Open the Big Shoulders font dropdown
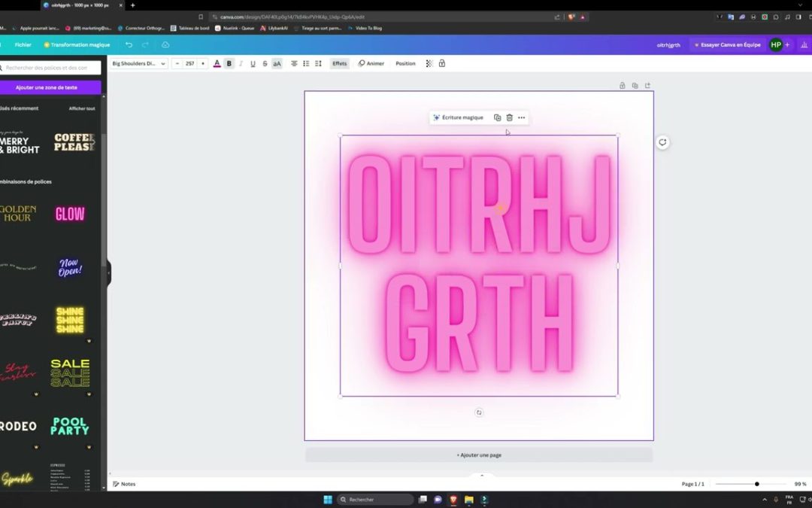812x508 pixels. [139, 64]
